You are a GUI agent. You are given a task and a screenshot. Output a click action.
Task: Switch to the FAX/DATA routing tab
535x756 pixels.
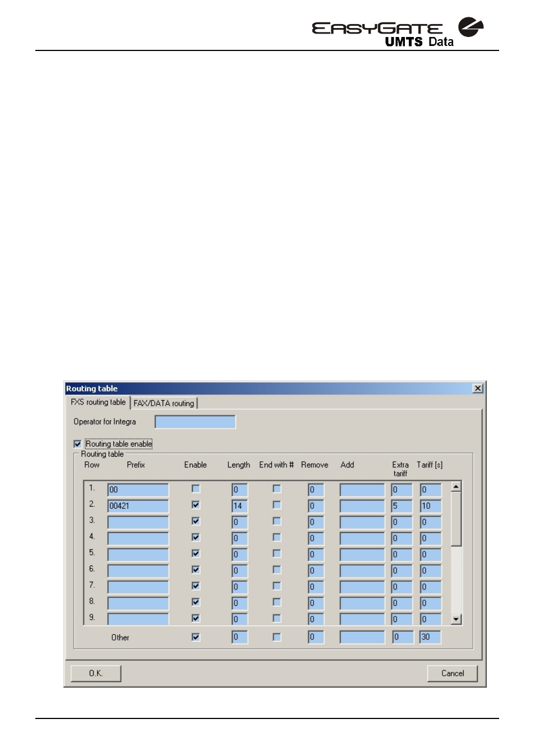click(x=164, y=403)
